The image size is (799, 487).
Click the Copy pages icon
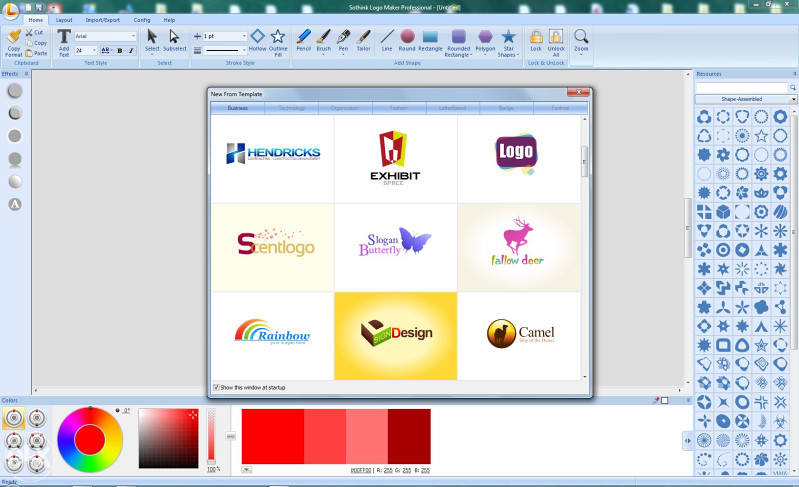(29, 43)
